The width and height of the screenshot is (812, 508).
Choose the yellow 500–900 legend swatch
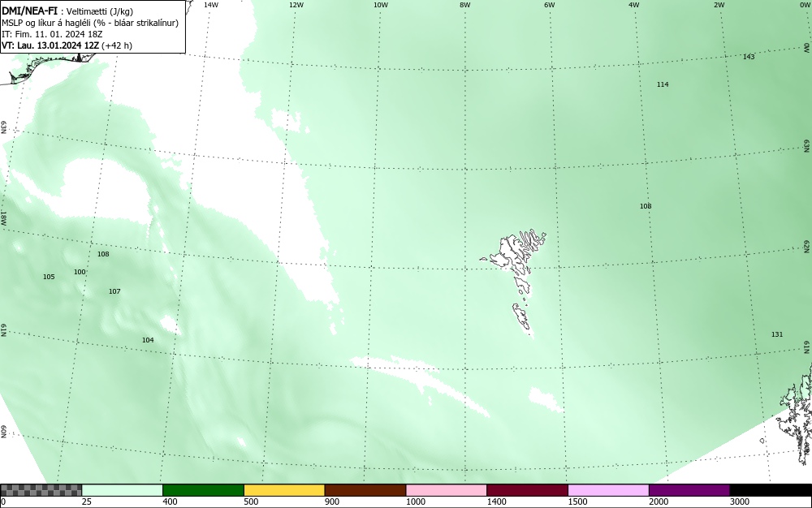[x=284, y=490]
